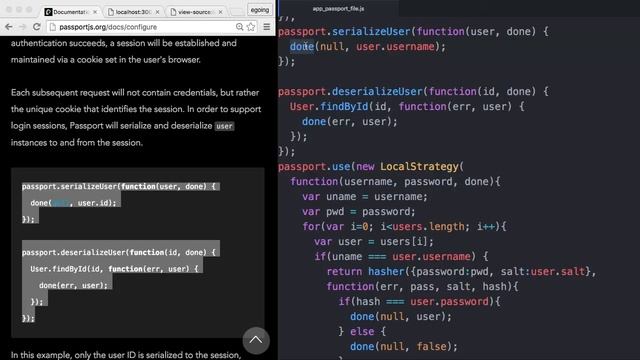The image size is (640, 360).
Task: Reload the passportjs.org page
Action: [36, 27]
